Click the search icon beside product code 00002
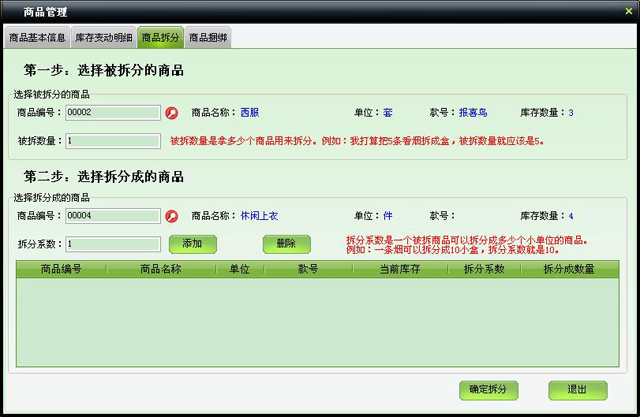 [171, 113]
